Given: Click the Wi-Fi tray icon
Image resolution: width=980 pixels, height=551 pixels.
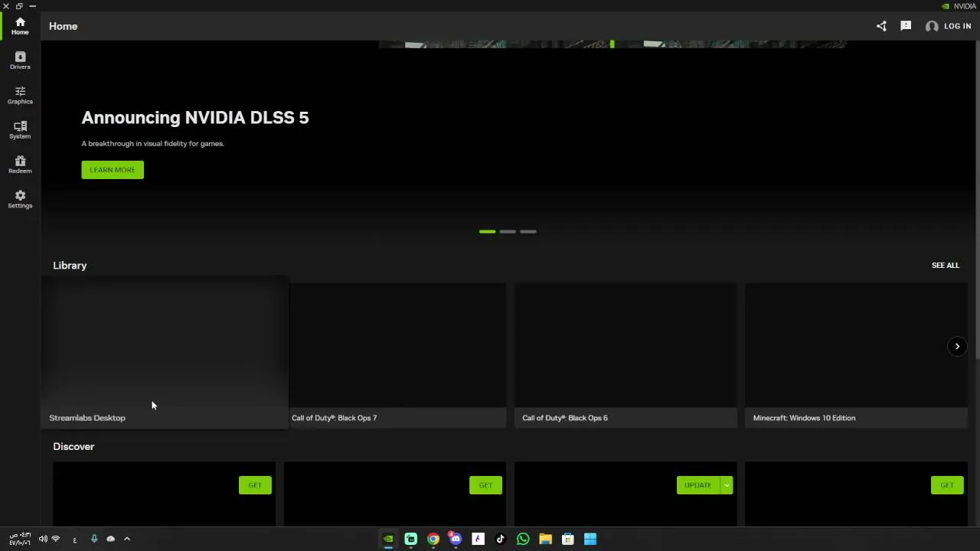Looking at the screenshot, I should 55,539.
